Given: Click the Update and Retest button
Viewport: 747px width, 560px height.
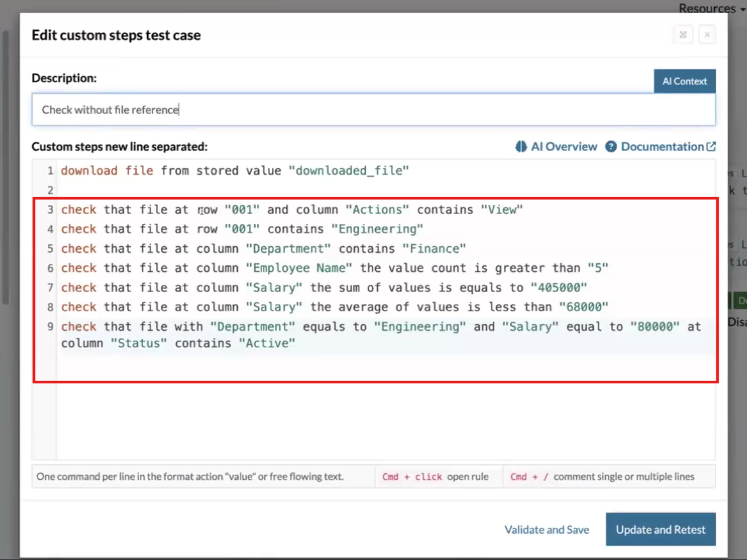Looking at the screenshot, I should point(660,530).
